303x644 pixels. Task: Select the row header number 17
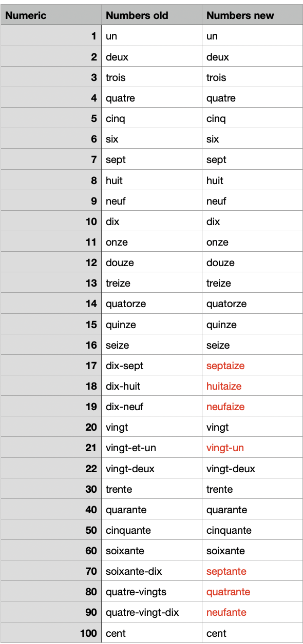[x=51, y=366]
